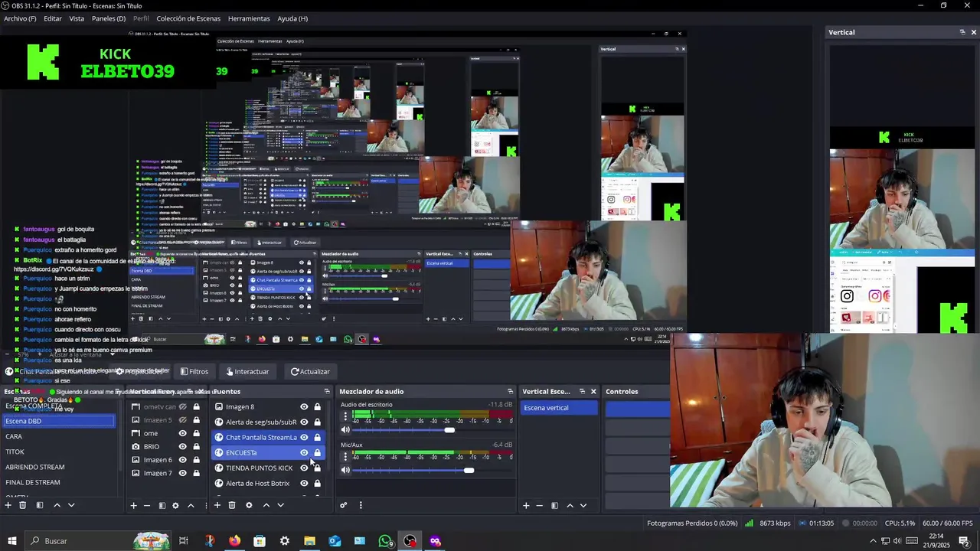Adjust the Audio del escritorio volume slider
The height and width of the screenshot is (551, 980).
[x=449, y=430]
